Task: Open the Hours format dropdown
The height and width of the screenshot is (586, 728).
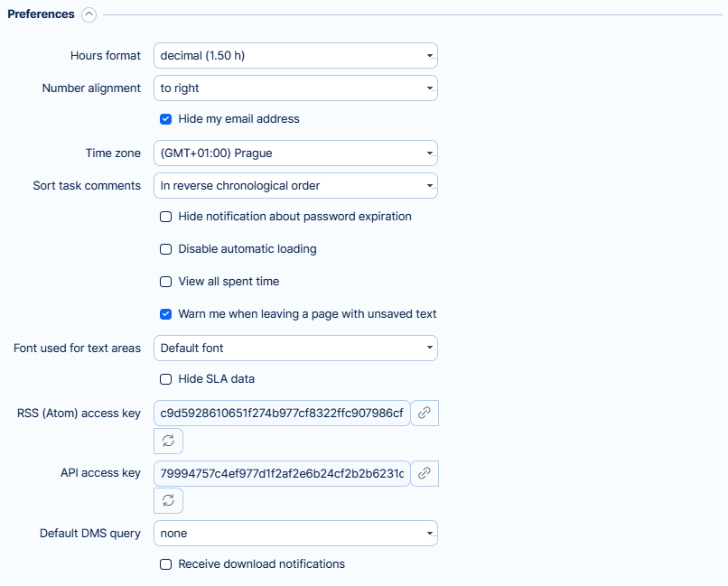Action: 295,56
